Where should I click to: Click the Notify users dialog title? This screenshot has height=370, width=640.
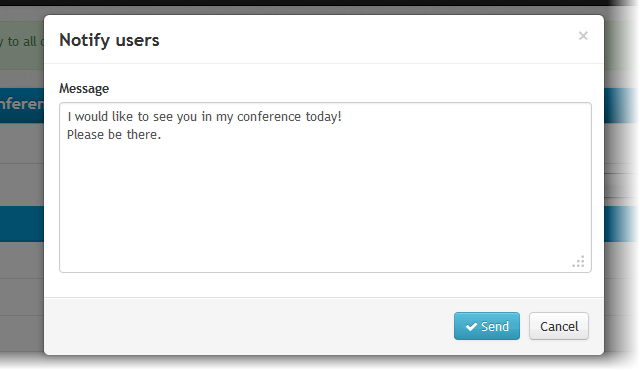109,40
